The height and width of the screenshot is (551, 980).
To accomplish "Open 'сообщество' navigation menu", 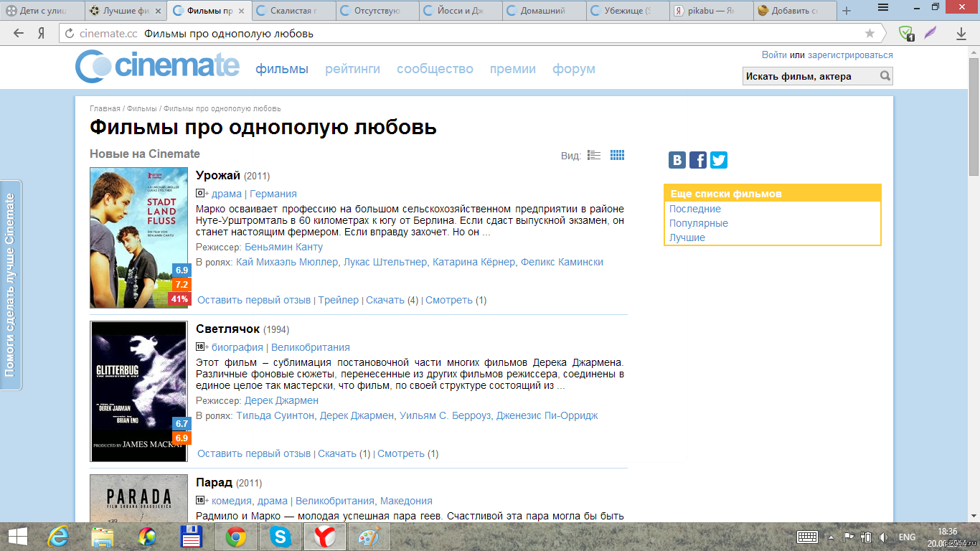I will tap(435, 69).
